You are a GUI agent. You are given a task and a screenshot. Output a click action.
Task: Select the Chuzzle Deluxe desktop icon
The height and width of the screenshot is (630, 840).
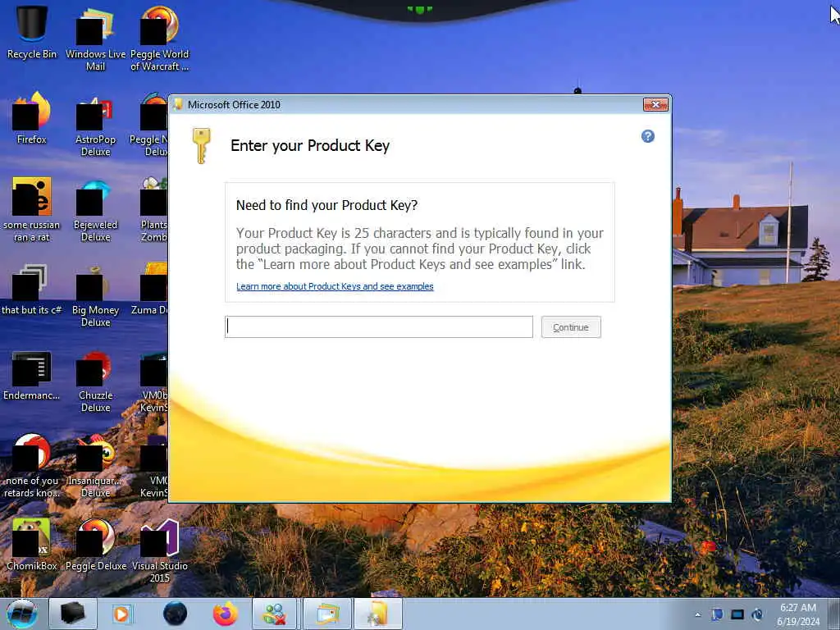click(x=95, y=381)
